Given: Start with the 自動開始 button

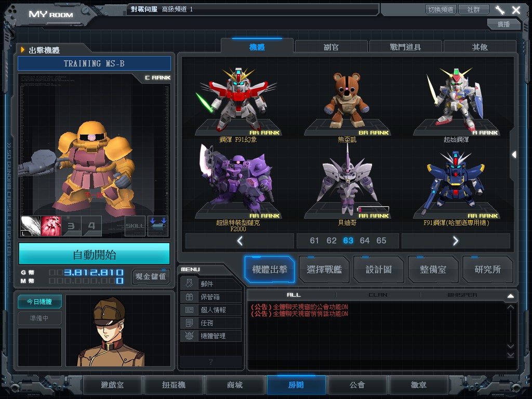Looking at the screenshot, I should pos(94,254).
